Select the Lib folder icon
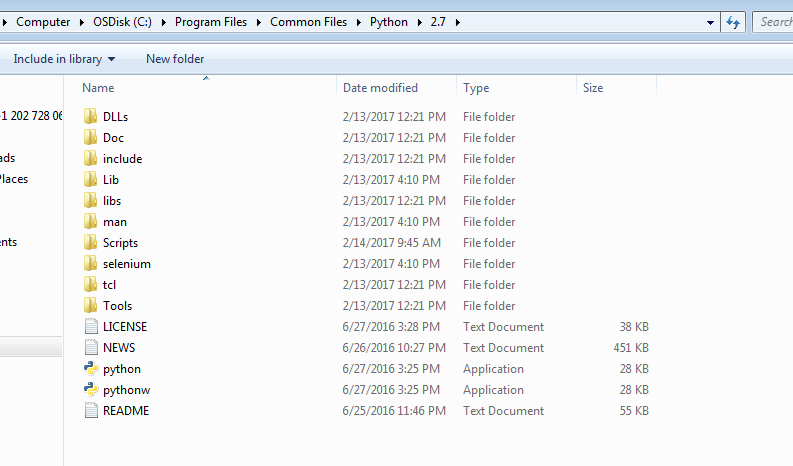The height and width of the screenshot is (466, 793). (x=91, y=180)
